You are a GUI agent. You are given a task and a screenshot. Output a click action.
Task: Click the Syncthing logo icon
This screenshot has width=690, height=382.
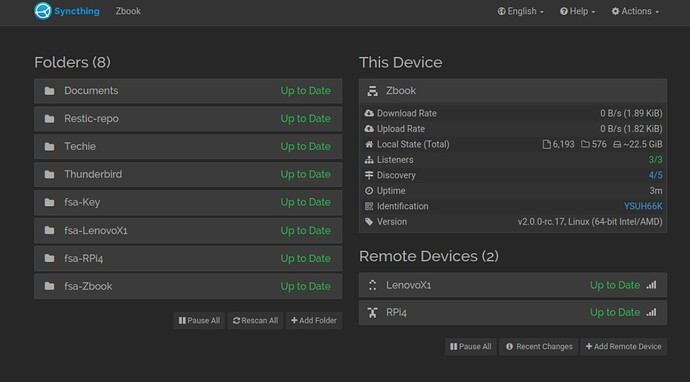click(x=43, y=11)
